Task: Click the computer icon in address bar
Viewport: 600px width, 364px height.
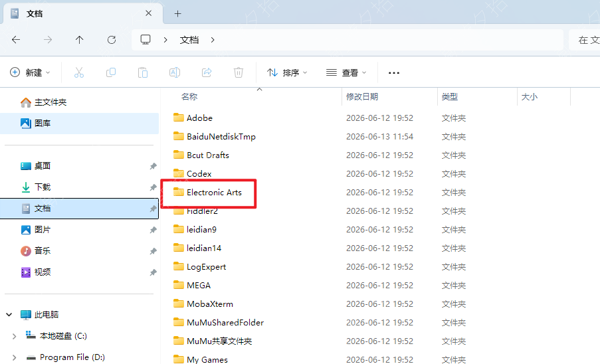Action: (x=146, y=40)
